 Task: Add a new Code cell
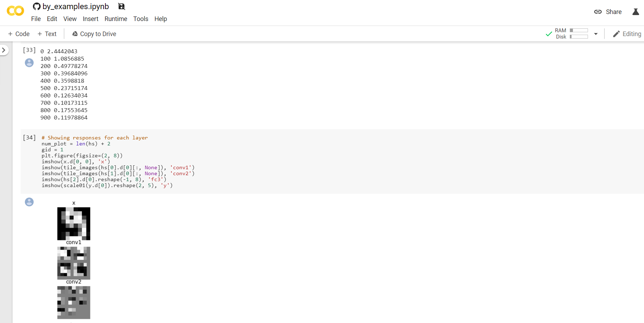(19, 34)
